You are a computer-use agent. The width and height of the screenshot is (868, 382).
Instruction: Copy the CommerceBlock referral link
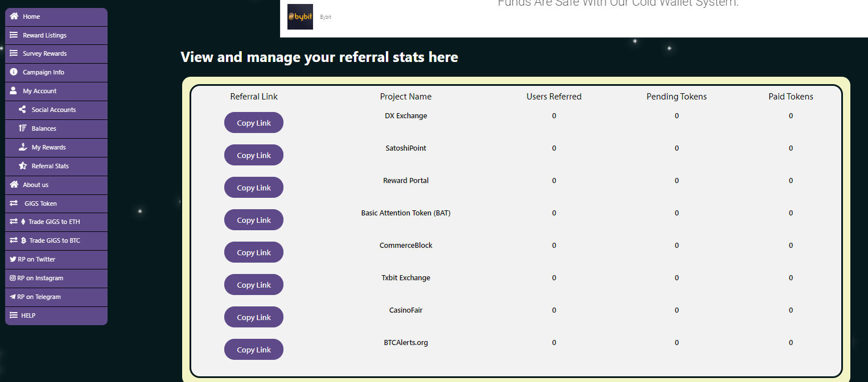254,252
